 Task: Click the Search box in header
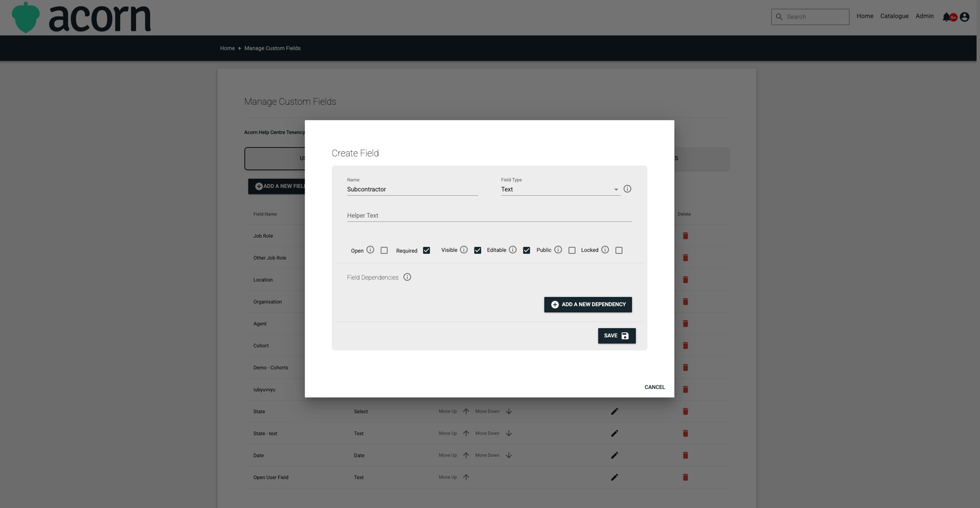point(810,17)
